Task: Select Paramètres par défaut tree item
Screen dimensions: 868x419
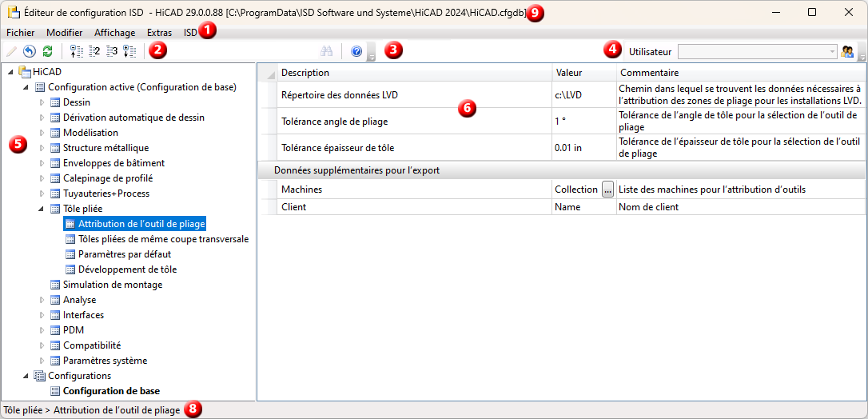Action: 125,254
